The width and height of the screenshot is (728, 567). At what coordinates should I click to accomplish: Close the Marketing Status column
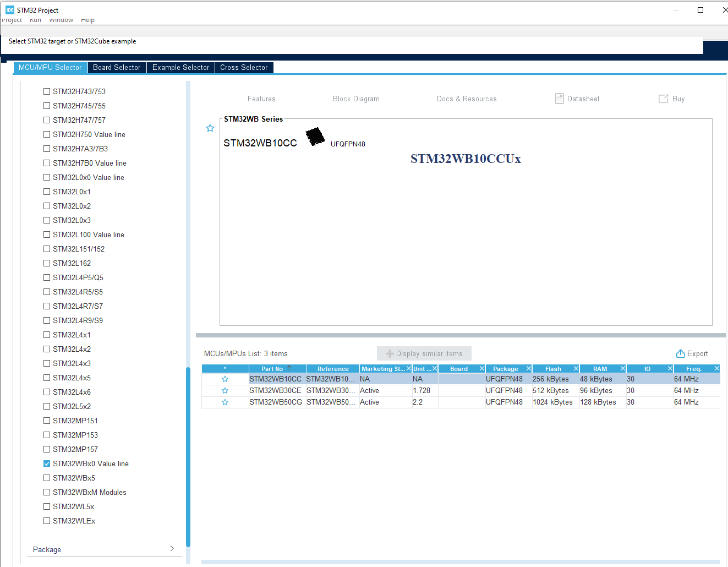point(409,368)
